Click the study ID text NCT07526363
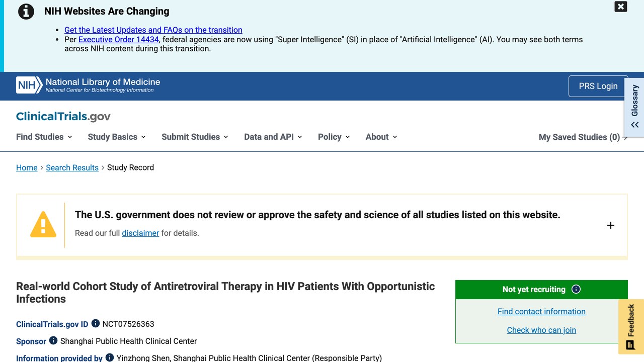The image size is (644, 362). (128, 324)
